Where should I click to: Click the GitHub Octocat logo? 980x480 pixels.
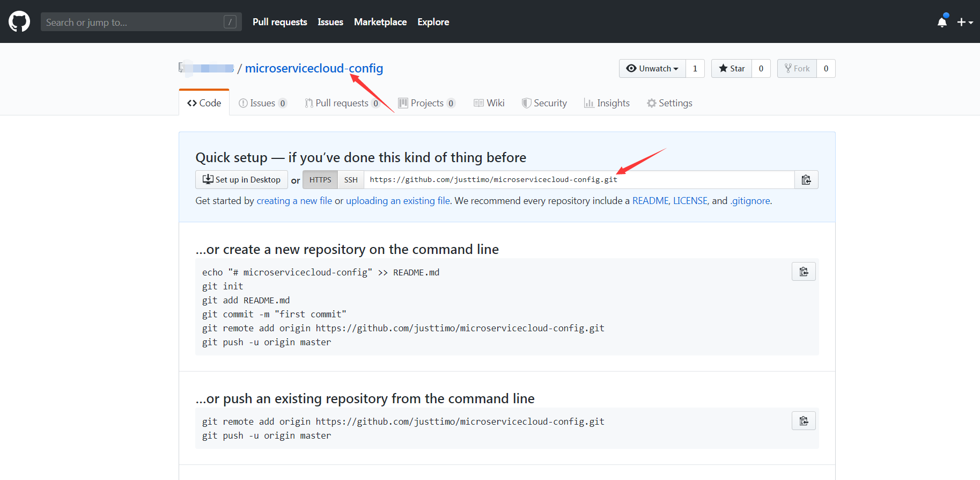coord(19,22)
